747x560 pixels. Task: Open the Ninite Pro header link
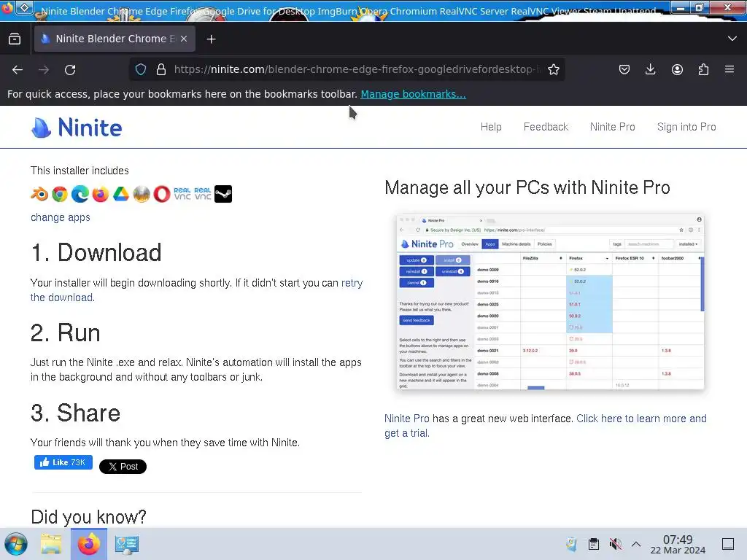click(612, 127)
